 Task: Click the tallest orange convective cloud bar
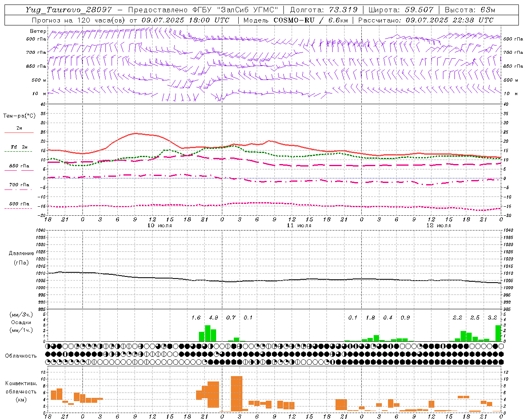tap(237, 393)
